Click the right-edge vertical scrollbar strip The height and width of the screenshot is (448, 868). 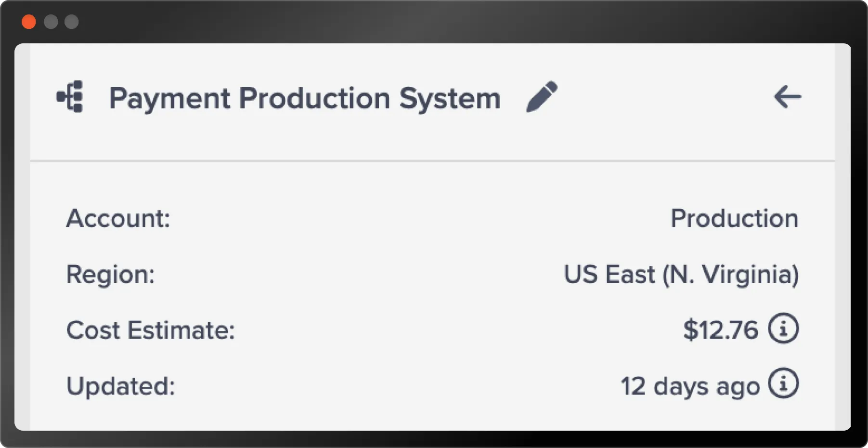point(842,236)
